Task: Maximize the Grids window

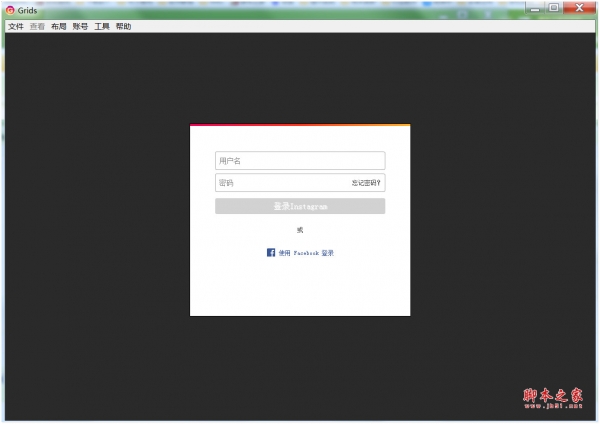Action: [x=553, y=8]
